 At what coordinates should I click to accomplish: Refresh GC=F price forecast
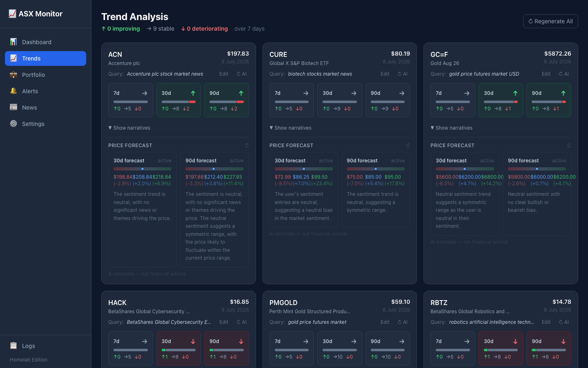pyautogui.click(x=569, y=146)
